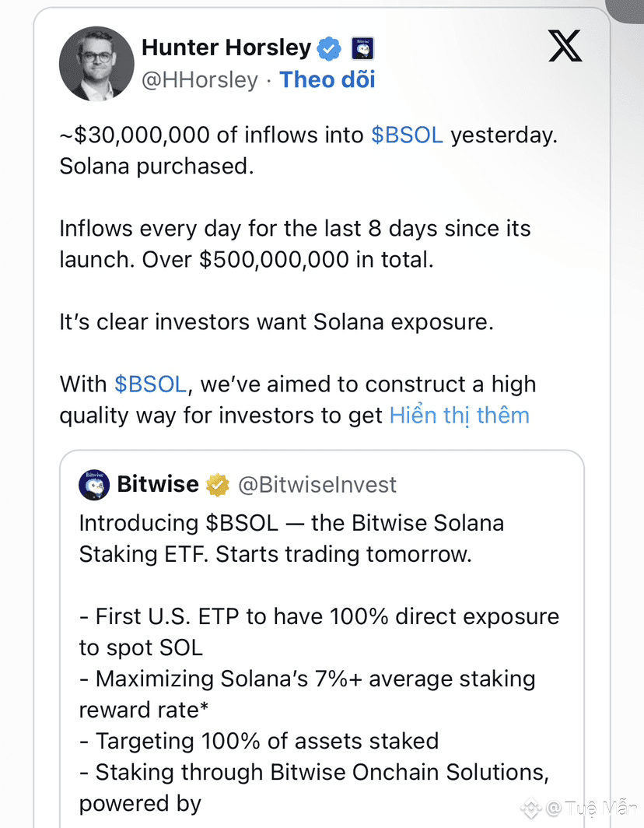Click the @BitwiseInvest handle
The width and height of the screenshot is (644, 828).
pos(317,486)
